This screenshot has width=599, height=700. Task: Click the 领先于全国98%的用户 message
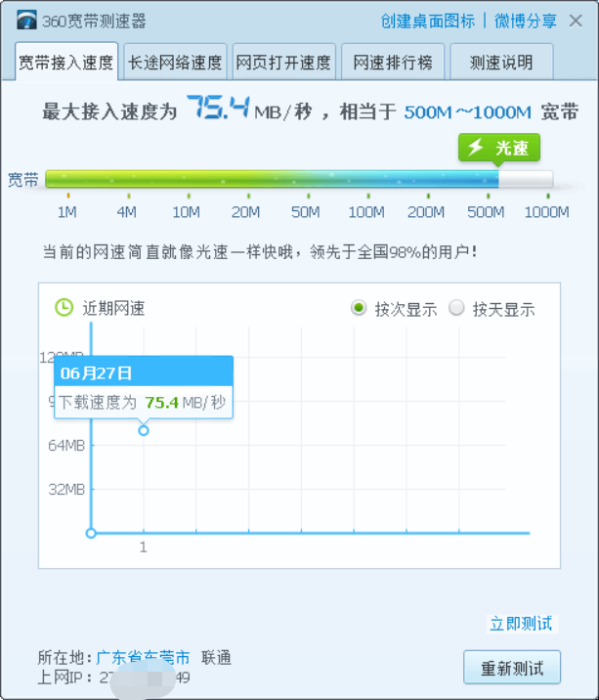[394, 252]
